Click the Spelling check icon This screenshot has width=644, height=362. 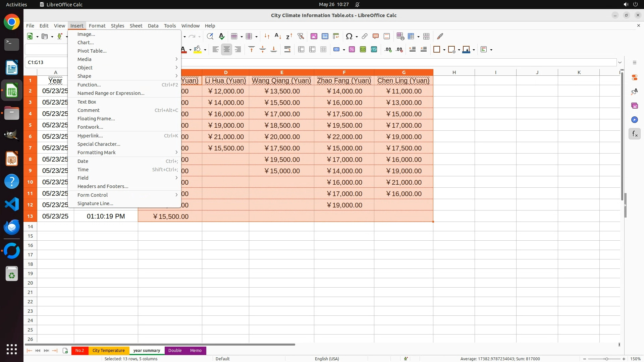coord(221,36)
